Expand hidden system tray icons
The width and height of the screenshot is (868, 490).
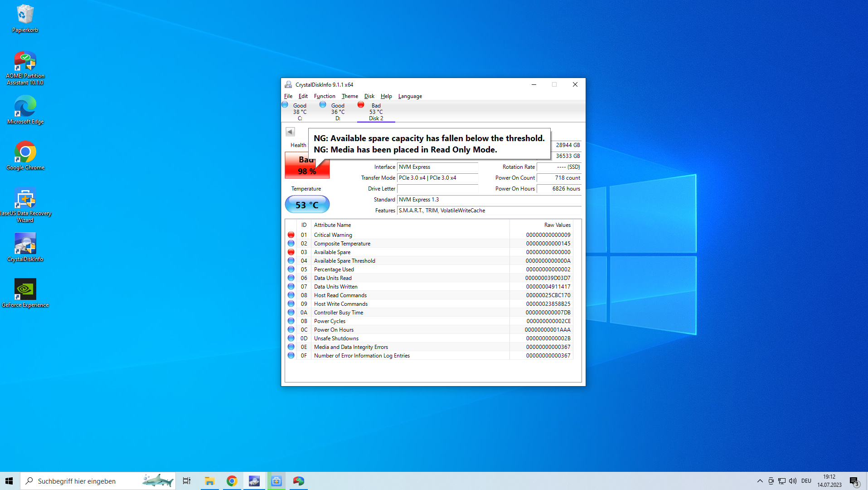click(x=760, y=480)
